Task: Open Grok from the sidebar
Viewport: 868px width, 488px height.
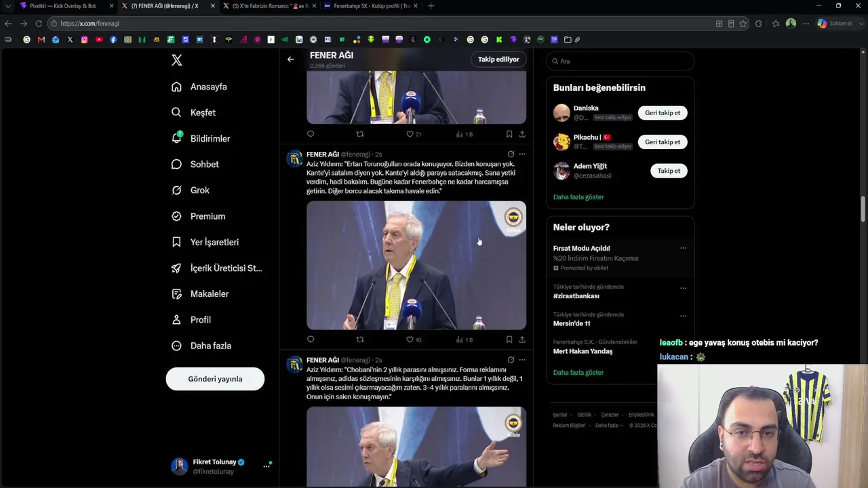Action: (x=191, y=190)
